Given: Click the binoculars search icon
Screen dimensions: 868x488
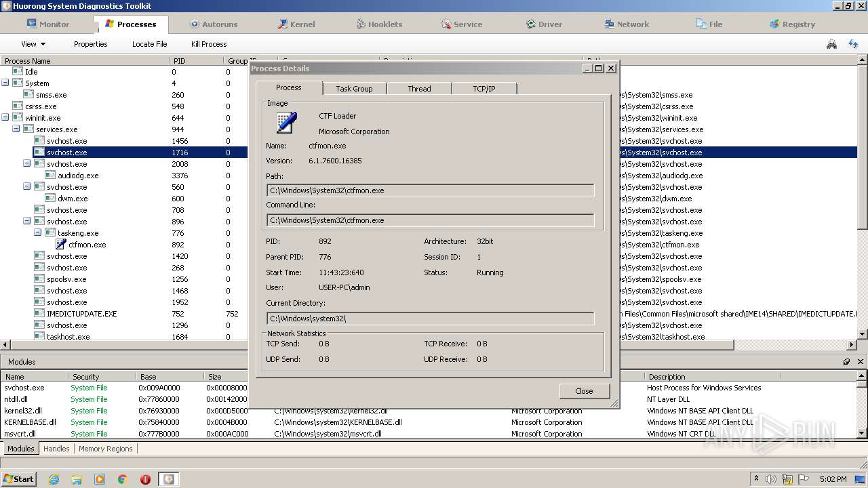Looking at the screenshot, I should click(831, 44).
